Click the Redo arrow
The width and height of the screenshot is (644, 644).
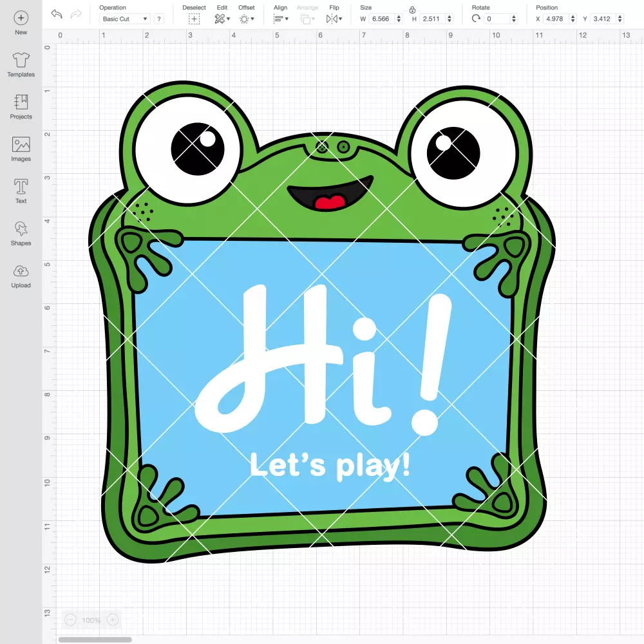[75, 14]
